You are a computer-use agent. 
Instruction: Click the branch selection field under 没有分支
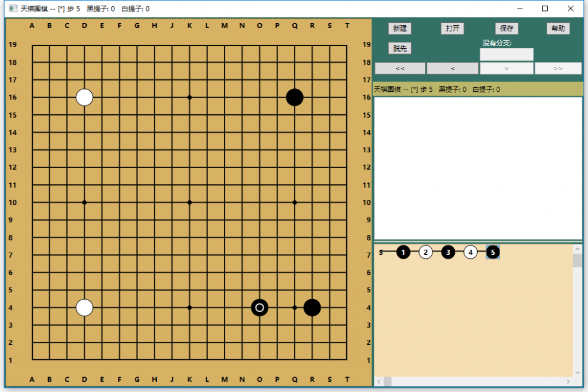(x=506, y=55)
